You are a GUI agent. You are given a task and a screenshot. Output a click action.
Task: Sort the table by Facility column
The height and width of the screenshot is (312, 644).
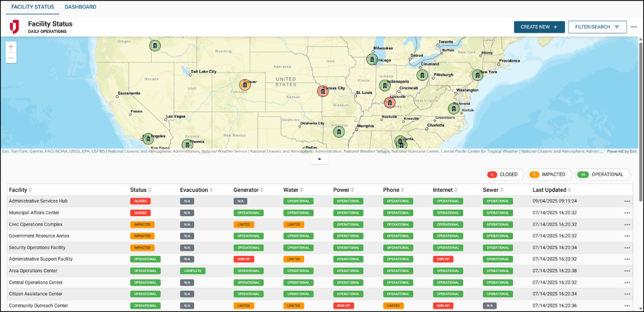[x=21, y=190]
